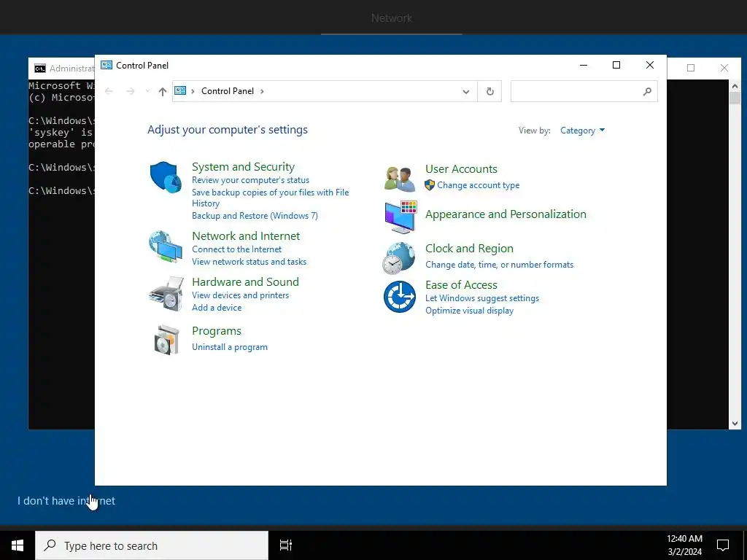
Task: Open the System and Security heading
Action: click(243, 167)
